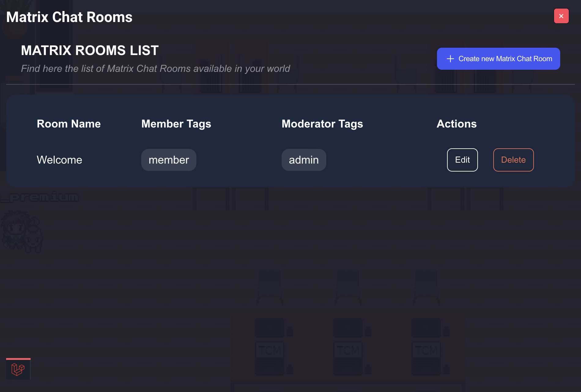Click Delete for the Welcome room
Viewport: 581px width, 392px height.
[x=513, y=160]
